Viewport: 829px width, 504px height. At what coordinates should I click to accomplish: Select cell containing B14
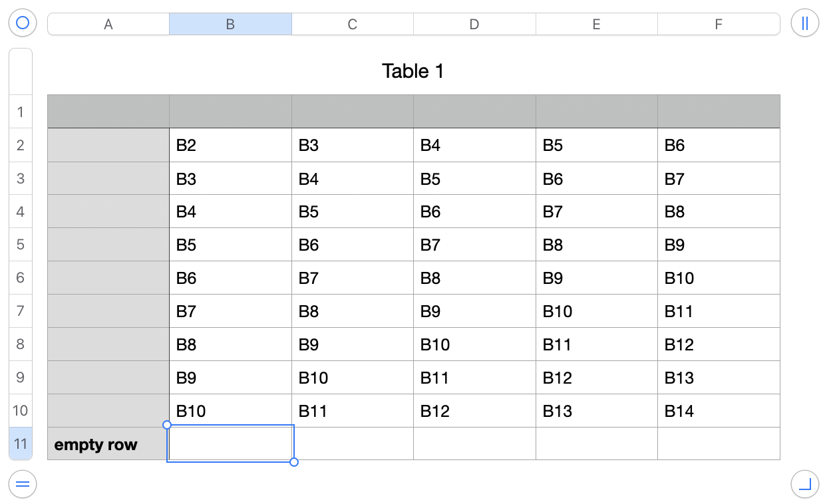click(719, 411)
